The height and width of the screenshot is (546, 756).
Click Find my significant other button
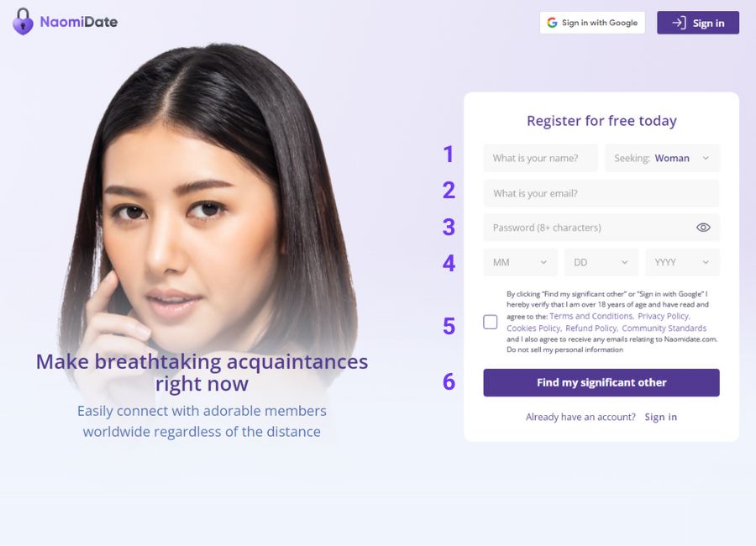(601, 382)
